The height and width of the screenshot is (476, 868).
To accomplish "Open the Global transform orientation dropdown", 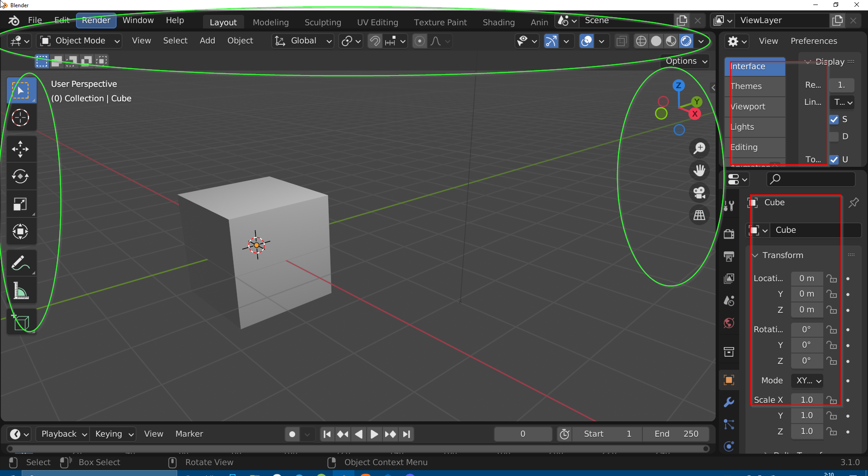I will pyautogui.click(x=303, y=41).
